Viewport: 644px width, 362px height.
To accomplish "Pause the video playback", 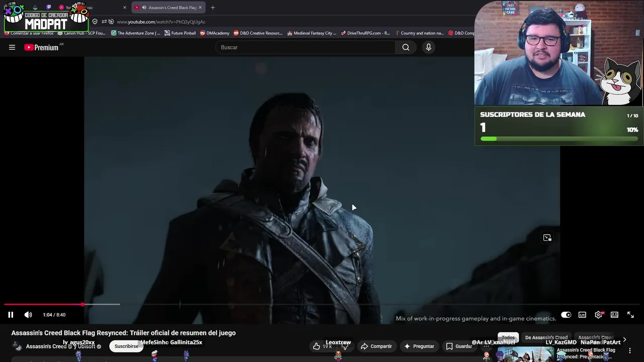I will (11, 315).
